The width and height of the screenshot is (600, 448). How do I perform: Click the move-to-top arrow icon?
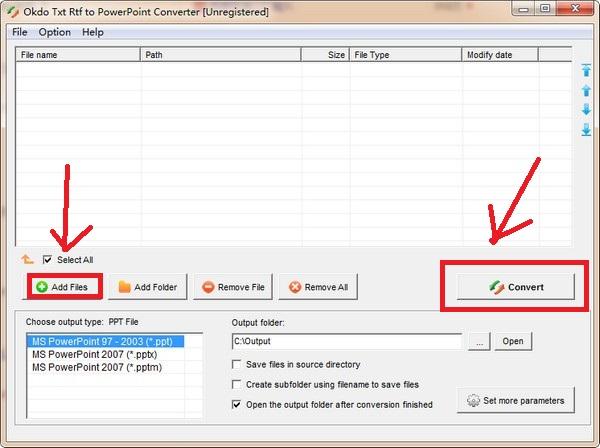coord(586,70)
